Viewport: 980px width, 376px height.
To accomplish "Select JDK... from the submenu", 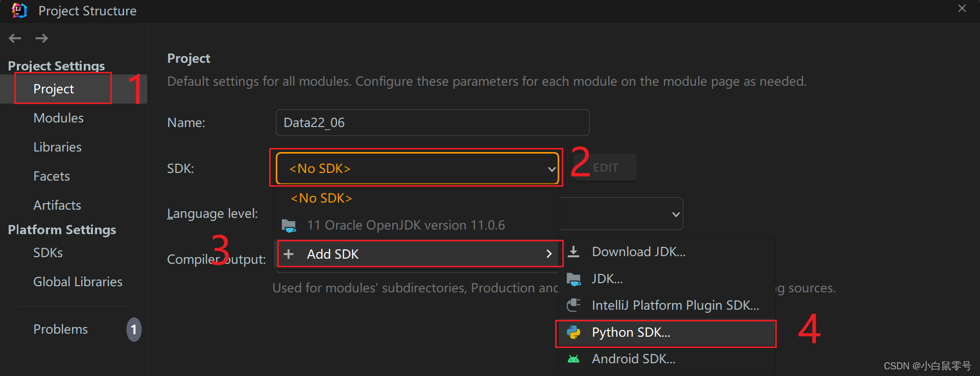I will point(665,279).
